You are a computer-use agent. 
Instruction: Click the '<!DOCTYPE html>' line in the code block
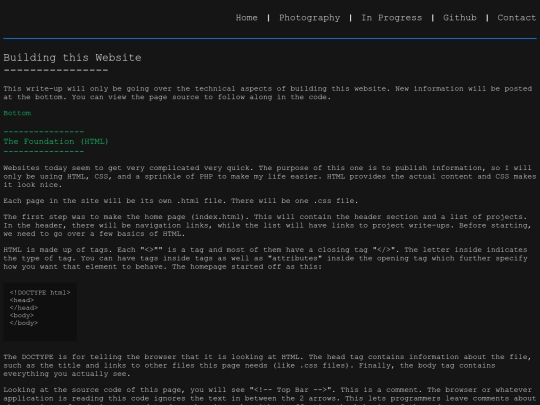click(x=40, y=293)
